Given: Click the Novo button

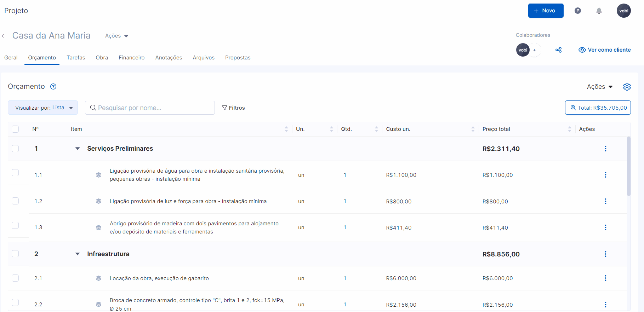Looking at the screenshot, I should [x=545, y=11].
